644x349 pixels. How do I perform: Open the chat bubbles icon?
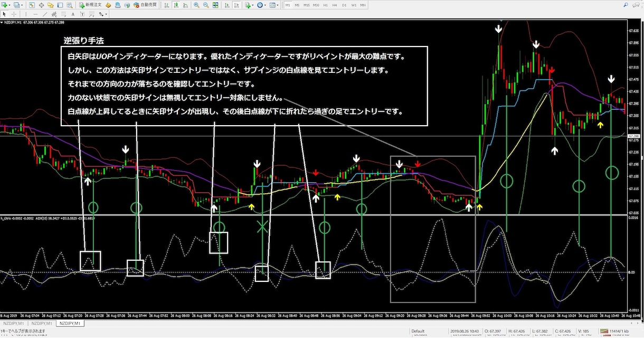(x=636, y=5)
